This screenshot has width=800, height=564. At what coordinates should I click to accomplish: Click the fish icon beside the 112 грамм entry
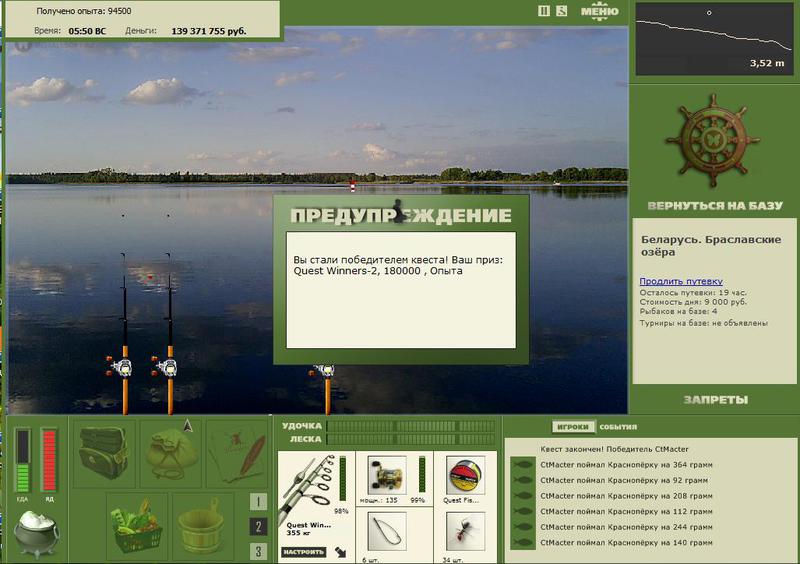point(523,511)
